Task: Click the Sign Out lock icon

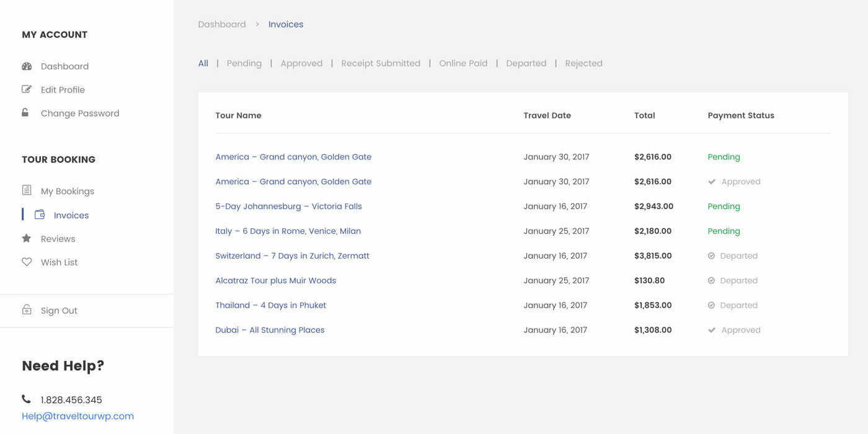Action: tap(27, 310)
